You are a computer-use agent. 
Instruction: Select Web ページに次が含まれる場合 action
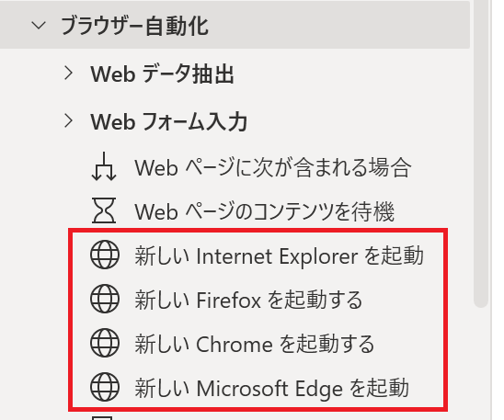273,167
